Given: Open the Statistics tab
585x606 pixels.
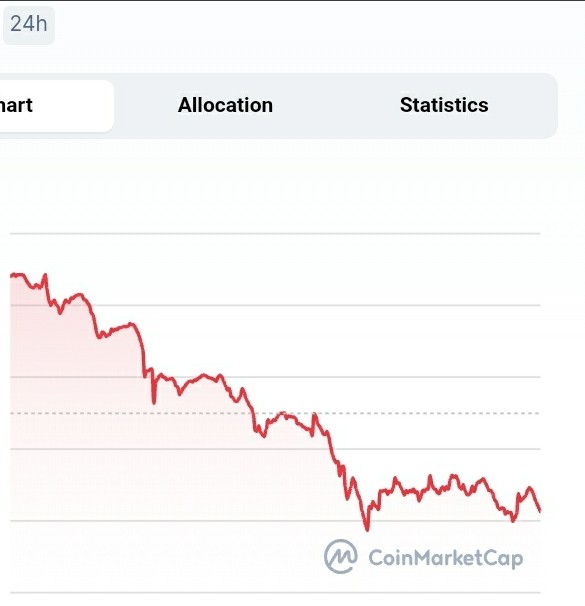Looking at the screenshot, I should pyautogui.click(x=444, y=105).
